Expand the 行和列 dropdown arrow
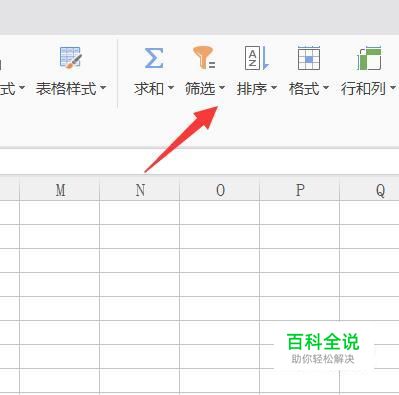 393,88
